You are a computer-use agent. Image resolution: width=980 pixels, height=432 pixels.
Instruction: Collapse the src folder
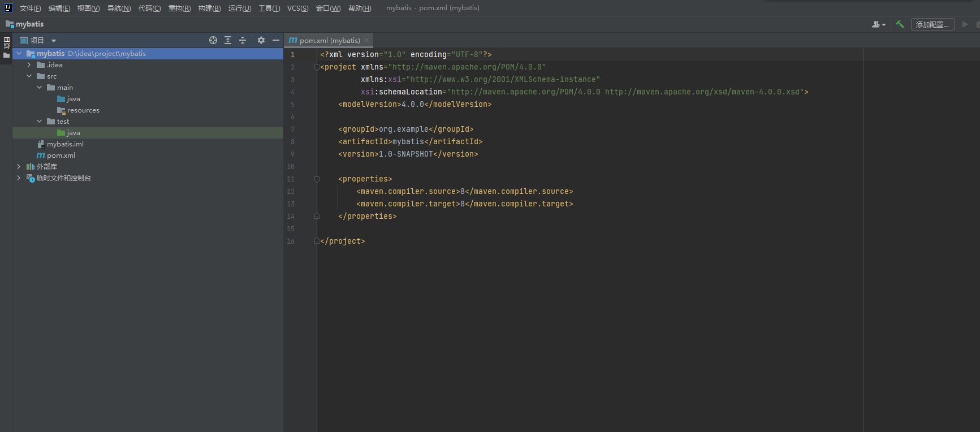(x=29, y=76)
